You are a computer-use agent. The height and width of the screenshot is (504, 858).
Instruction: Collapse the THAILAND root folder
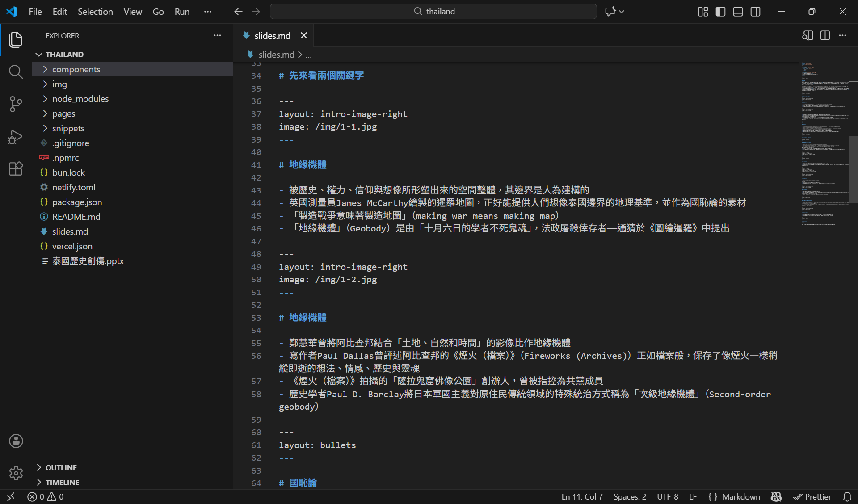coord(64,55)
